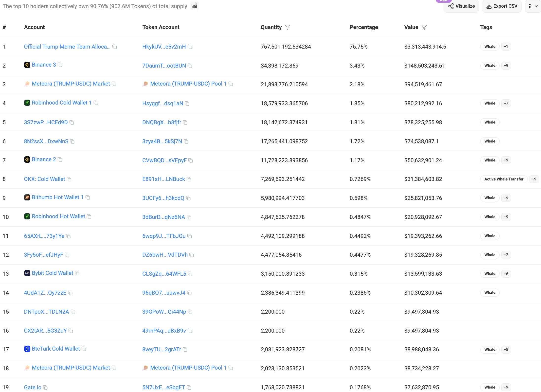The height and width of the screenshot is (392, 541).
Task: Click the Percentage column header
Action: click(364, 27)
